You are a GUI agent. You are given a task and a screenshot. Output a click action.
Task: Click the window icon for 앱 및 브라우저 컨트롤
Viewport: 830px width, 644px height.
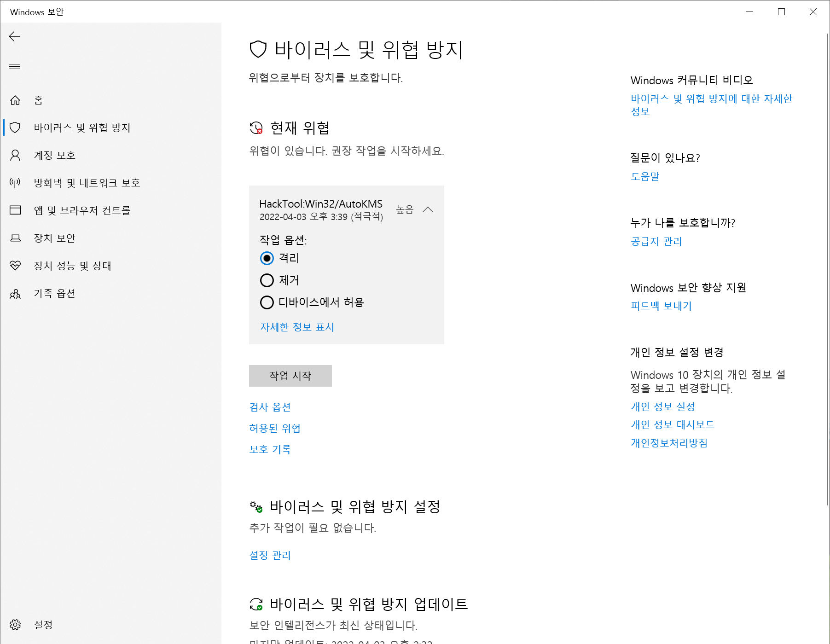(15, 210)
